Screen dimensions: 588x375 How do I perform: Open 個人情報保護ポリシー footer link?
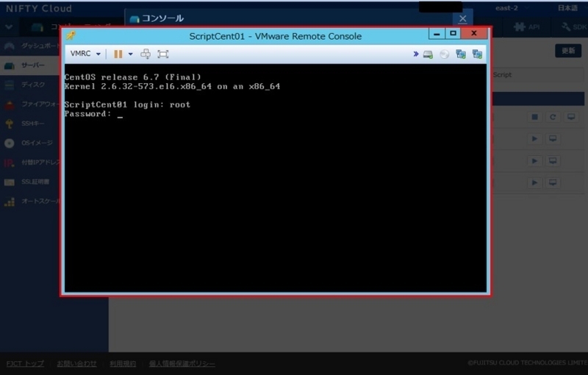[182, 363]
